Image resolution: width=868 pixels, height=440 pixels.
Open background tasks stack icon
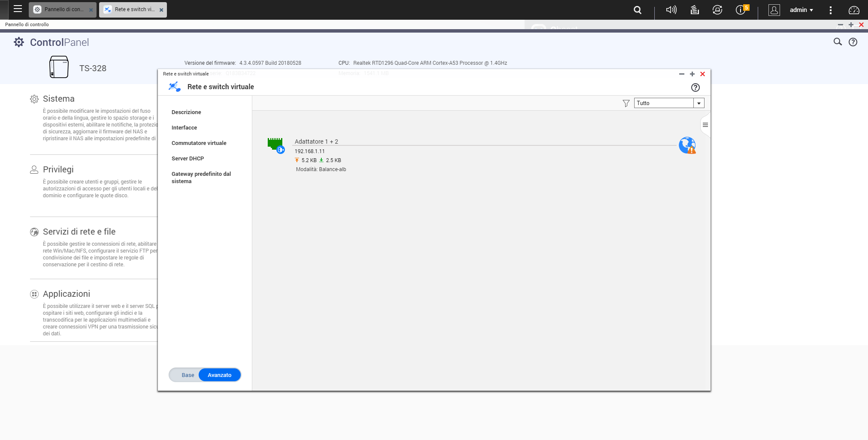[x=695, y=10]
